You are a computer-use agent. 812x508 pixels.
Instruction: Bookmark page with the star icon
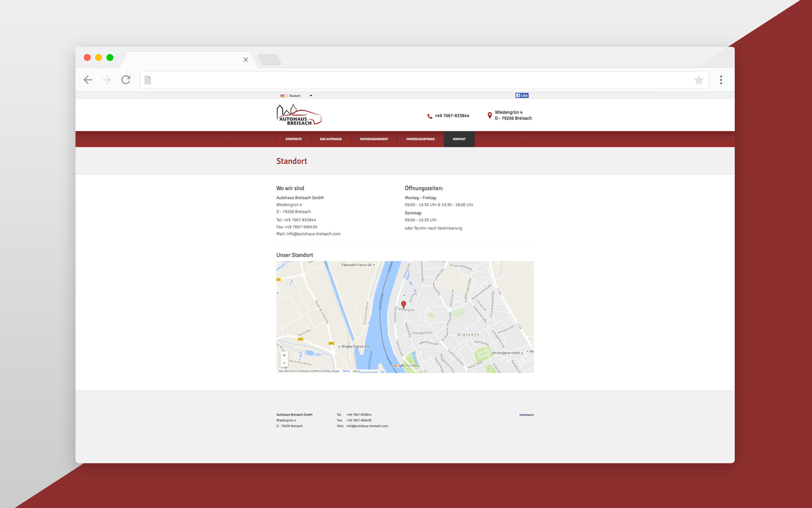point(699,80)
